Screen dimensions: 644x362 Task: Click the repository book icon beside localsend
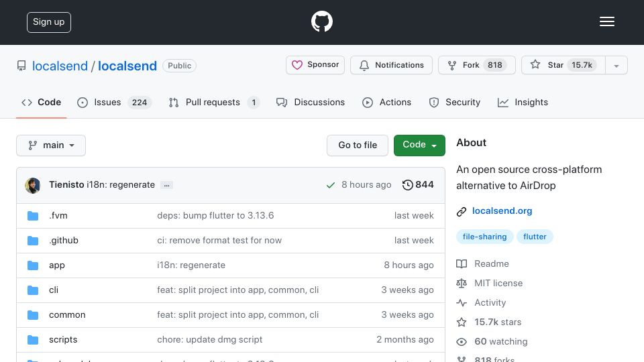point(21,66)
